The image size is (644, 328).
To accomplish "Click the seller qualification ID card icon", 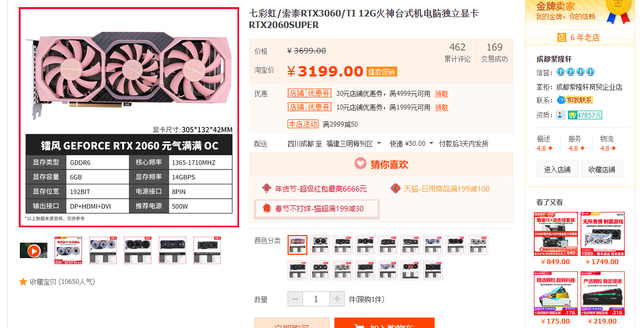I will [561, 116].
